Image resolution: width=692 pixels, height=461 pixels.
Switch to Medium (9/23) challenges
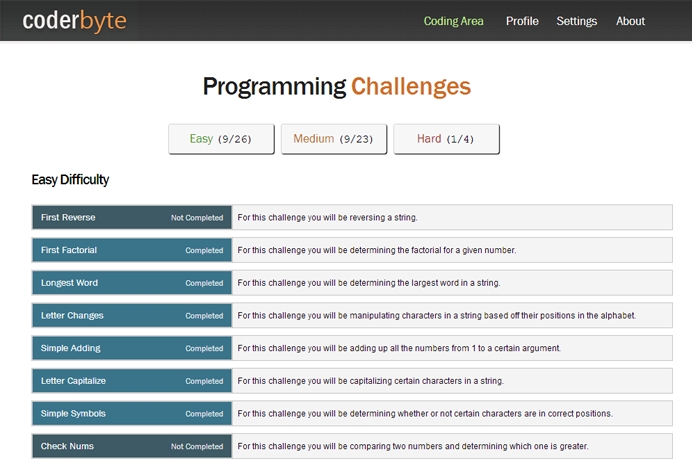(x=333, y=139)
